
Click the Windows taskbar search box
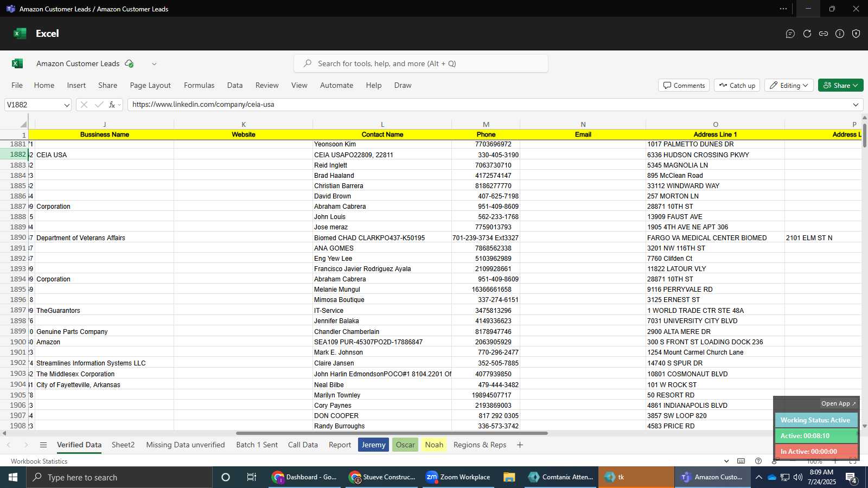[x=119, y=477]
